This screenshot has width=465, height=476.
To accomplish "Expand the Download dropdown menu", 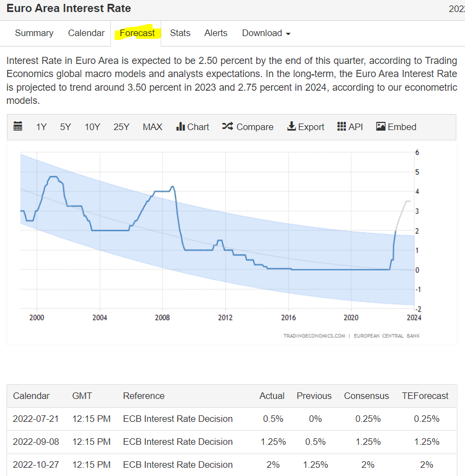I will (266, 33).
